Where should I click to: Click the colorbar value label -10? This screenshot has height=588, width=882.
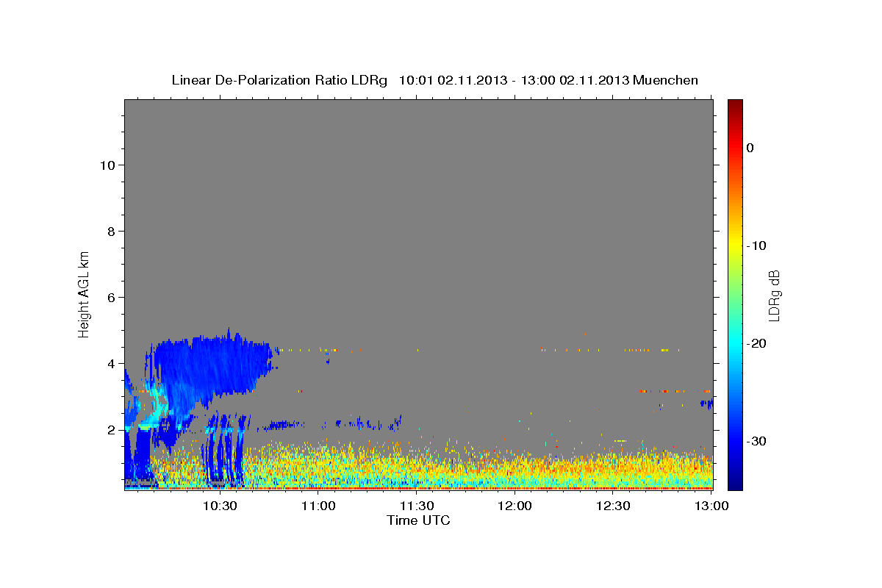757,245
